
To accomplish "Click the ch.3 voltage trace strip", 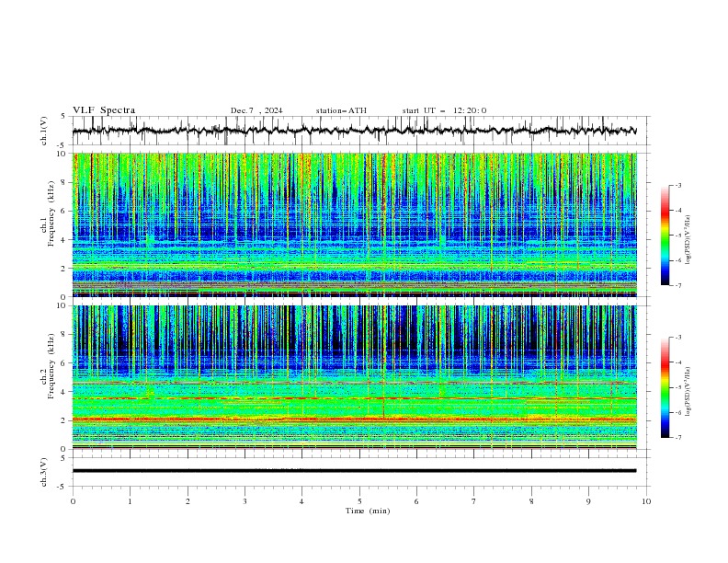I will pos(354,471).
